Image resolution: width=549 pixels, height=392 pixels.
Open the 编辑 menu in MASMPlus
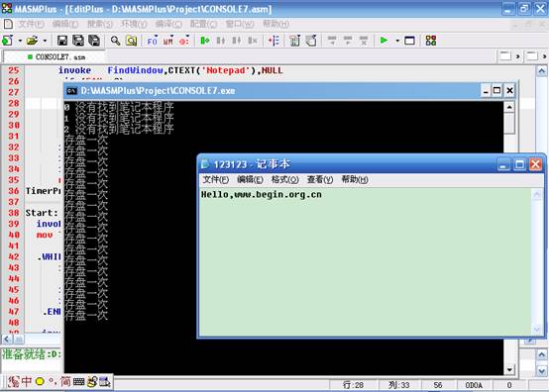coord(65,24)
